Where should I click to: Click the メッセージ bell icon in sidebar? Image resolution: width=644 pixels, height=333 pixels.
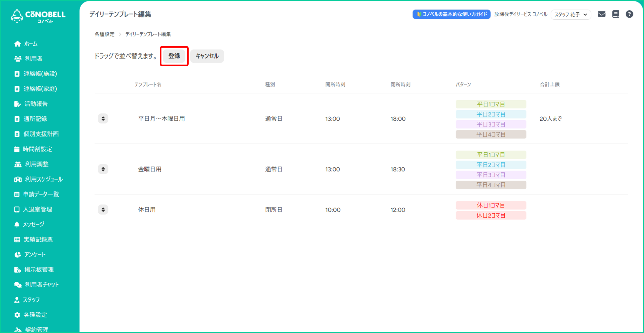(x=17, y=224)
